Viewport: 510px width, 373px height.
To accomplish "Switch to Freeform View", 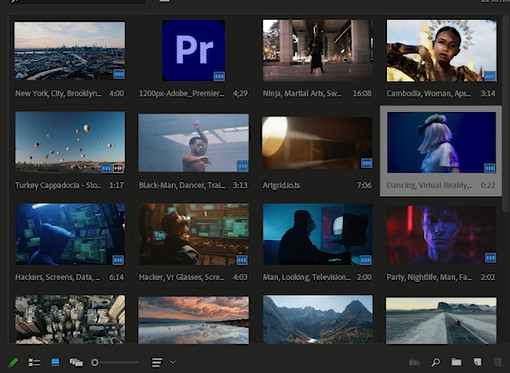I will [x=76, y=362].
